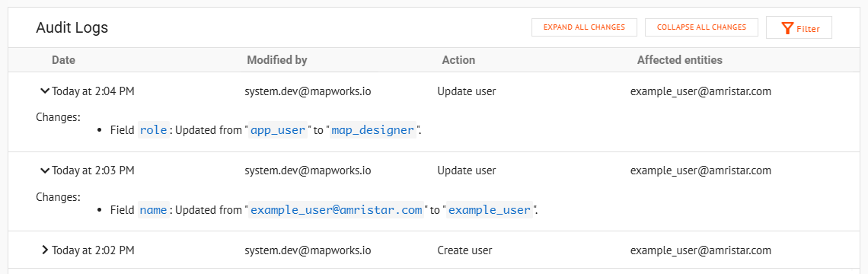Click "Update user" action in 2:04 PM row
The width and height of the screenshot is (868, 274).
(x=467, y=91)
